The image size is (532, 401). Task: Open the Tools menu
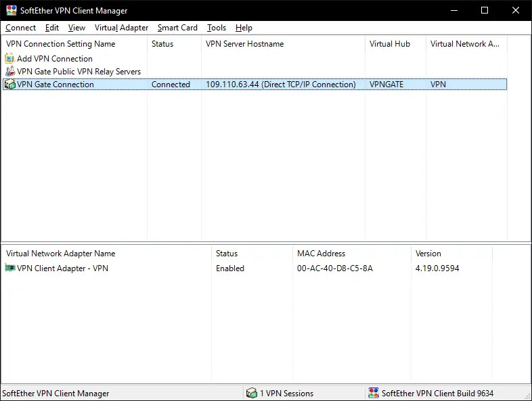217,28
